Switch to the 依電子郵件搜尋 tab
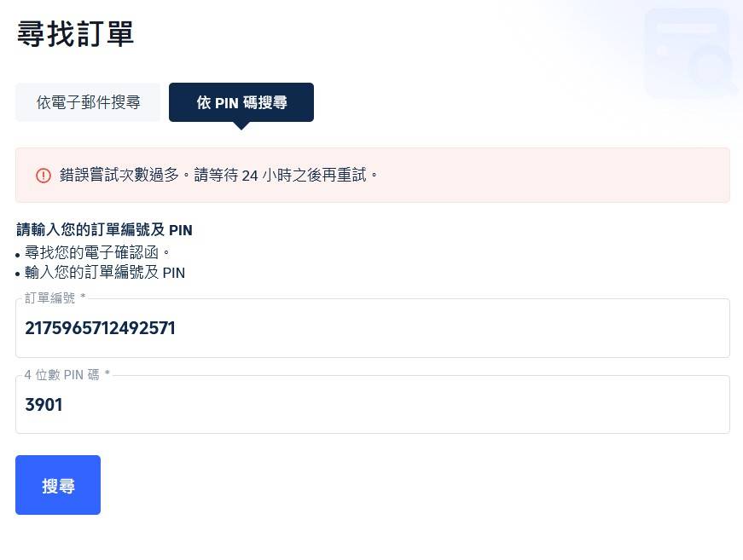This screenshot has width=743, height=560. tap(88, 102)
